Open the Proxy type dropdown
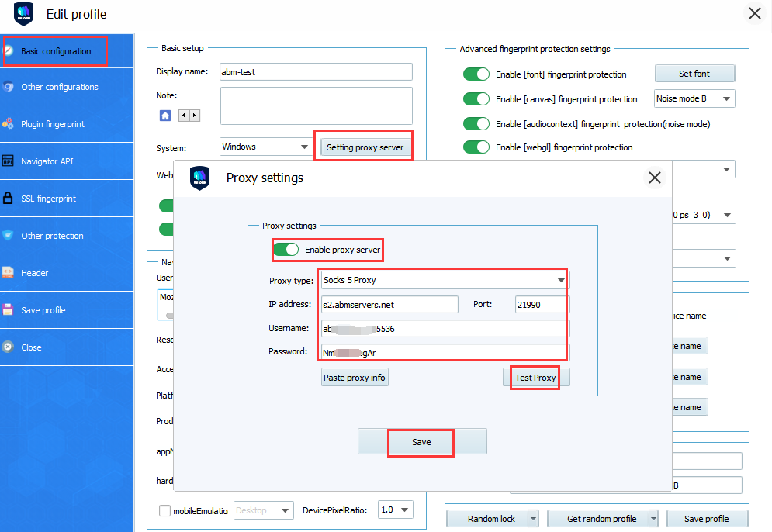This screenshot has height=532, width=772. click(x=444, y=280)
